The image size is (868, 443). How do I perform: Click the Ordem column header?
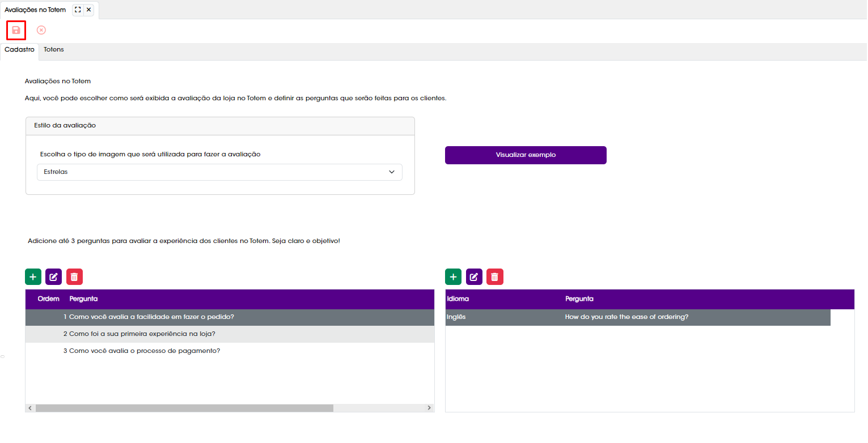[x=48, y=299]
